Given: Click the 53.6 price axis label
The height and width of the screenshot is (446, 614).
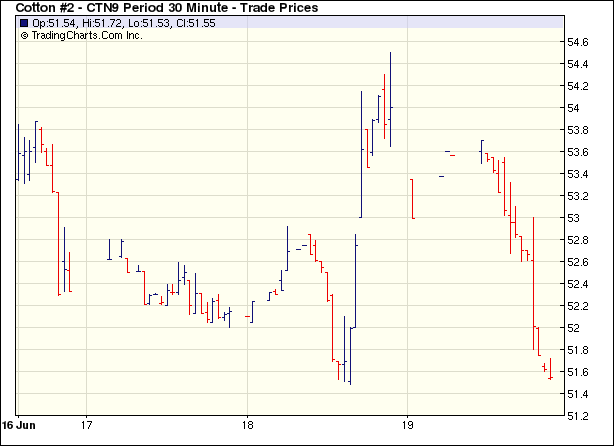Looking at the screenshot, I should [x=578, y=153].
